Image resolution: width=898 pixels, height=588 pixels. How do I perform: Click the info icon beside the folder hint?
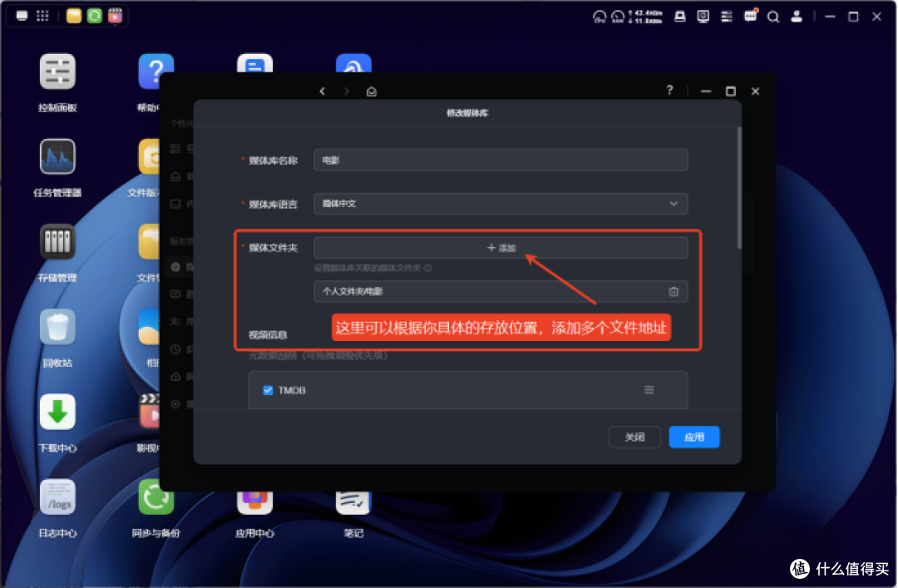(x=428, y=268)
